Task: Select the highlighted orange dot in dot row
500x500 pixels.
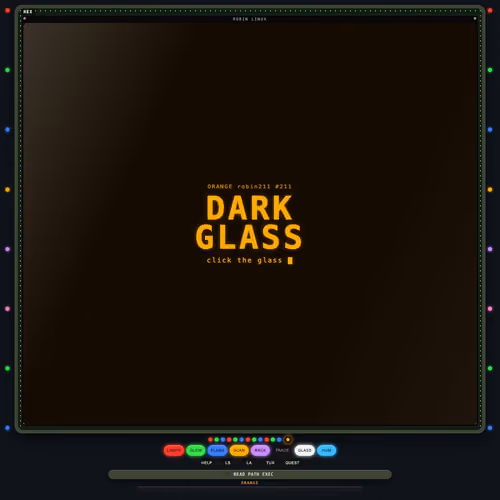Action: coord(288,440)
